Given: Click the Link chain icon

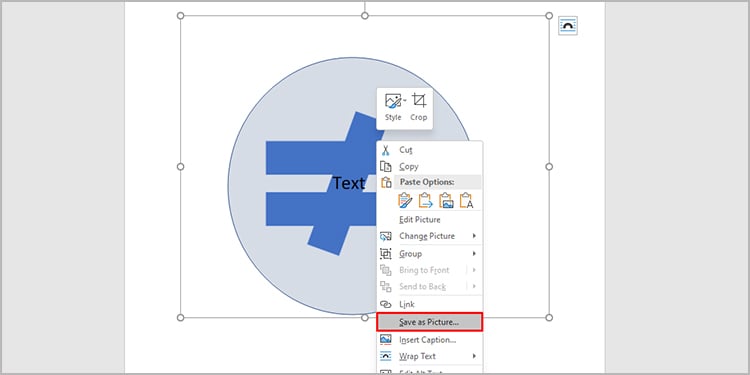Looking at the screenshot, I should click(x=386, y=304).
